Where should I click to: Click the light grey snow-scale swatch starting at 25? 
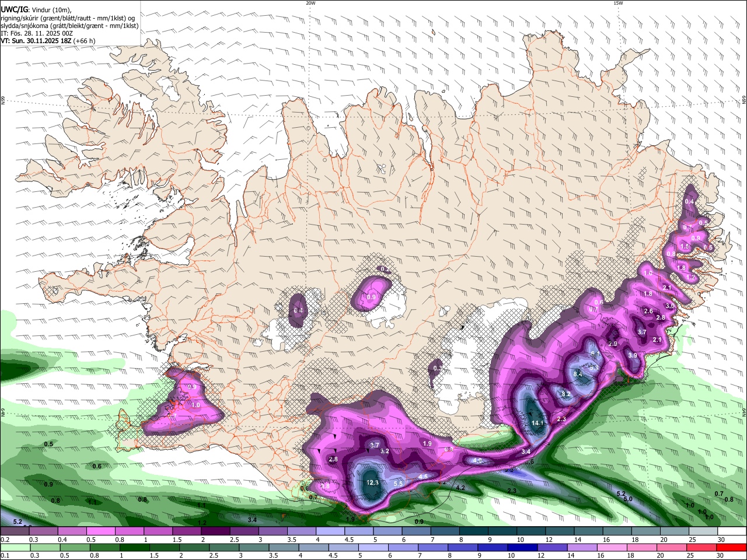click(x=703, y=531)
